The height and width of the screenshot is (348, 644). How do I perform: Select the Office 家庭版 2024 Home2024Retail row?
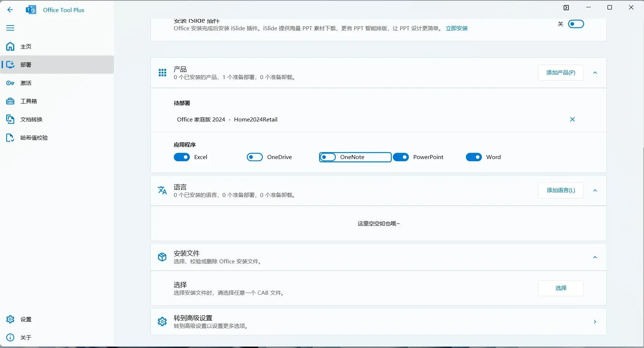click(x=379, y=119)
